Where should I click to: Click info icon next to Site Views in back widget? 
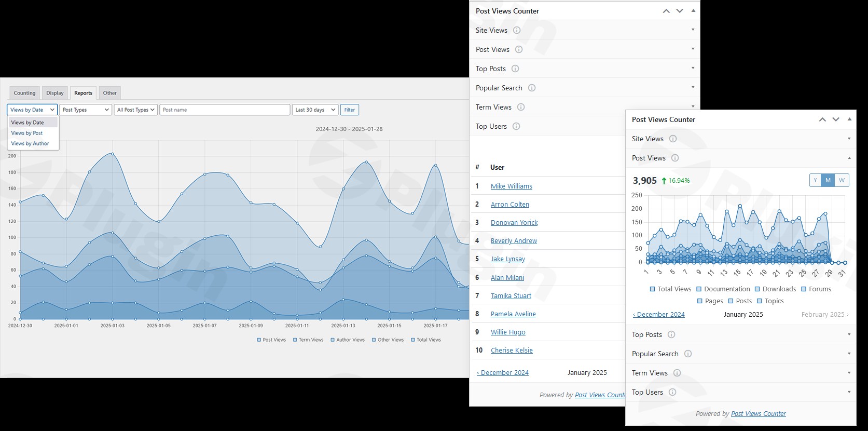coord(517,30)
